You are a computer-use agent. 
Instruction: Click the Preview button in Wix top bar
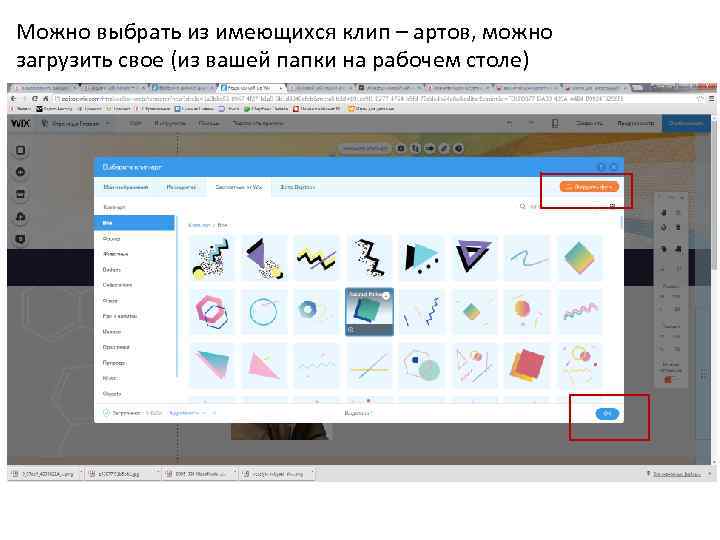(636, 123)
